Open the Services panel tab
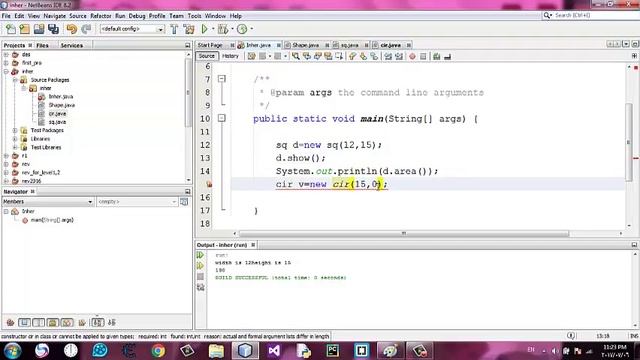Screen dimensions: 640x360 tap(72, 45)
